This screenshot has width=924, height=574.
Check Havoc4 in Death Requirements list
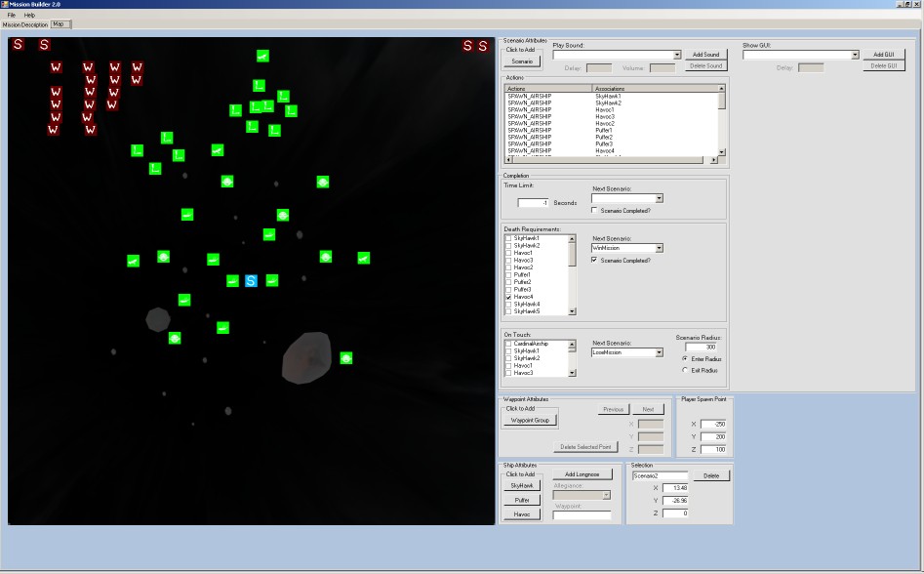point(508,297)
